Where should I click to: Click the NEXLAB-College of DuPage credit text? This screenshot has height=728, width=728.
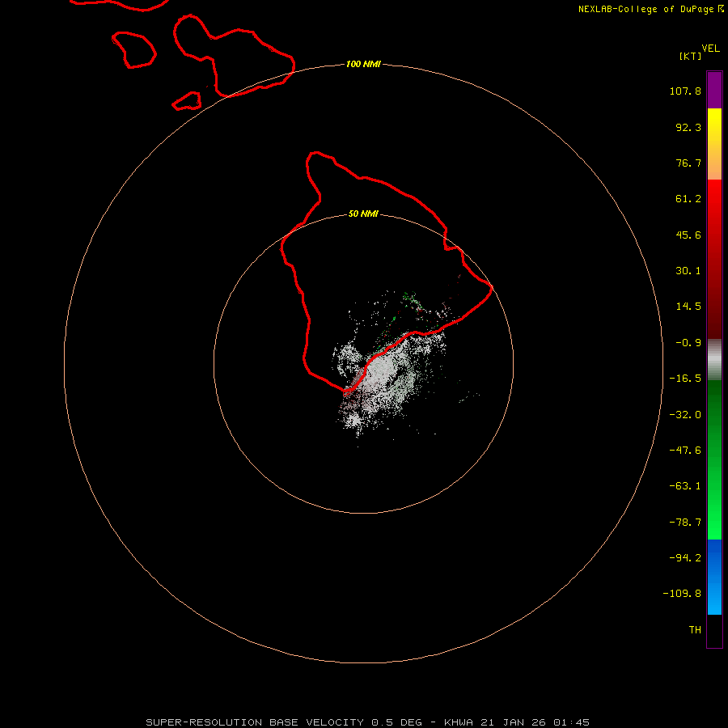click(650, 9)
